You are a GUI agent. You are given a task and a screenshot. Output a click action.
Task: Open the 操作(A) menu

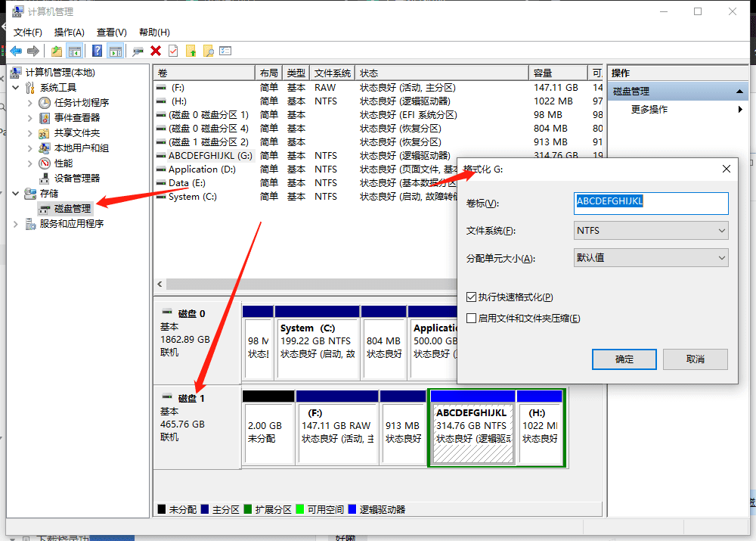pos(70,33)
